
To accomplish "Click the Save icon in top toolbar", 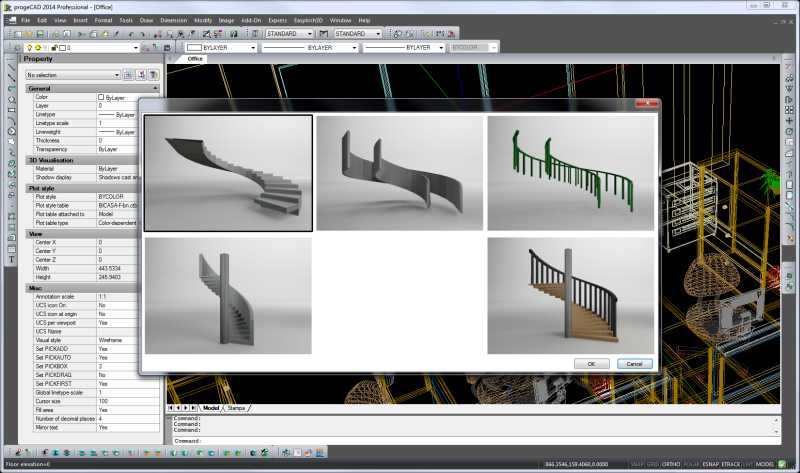I will (41, 33).
